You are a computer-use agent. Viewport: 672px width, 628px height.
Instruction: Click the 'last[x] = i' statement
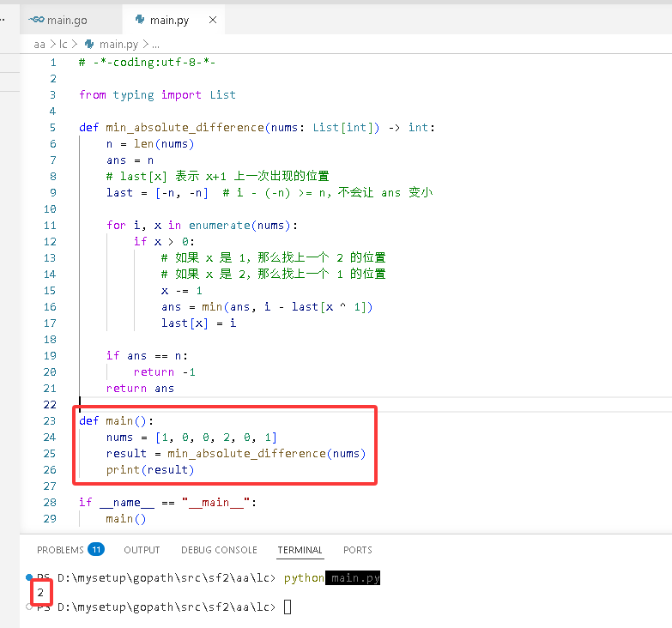pyautogui.click(x=199, y=323)
